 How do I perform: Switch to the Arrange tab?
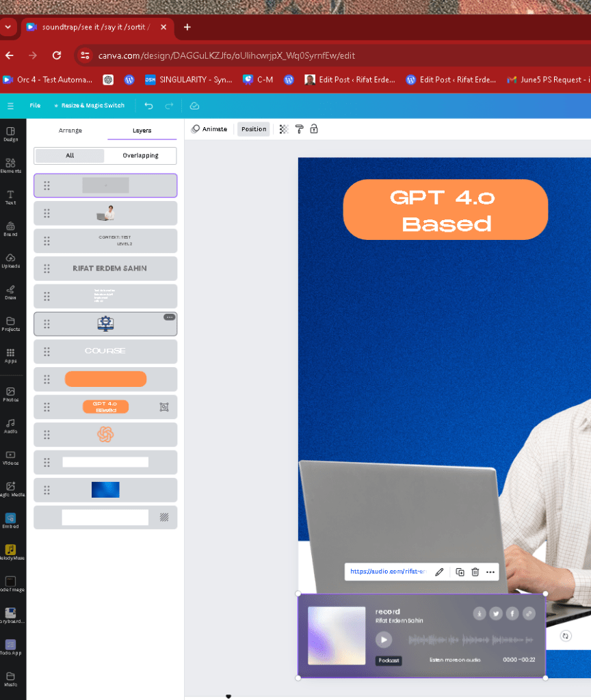coord(70,131)
